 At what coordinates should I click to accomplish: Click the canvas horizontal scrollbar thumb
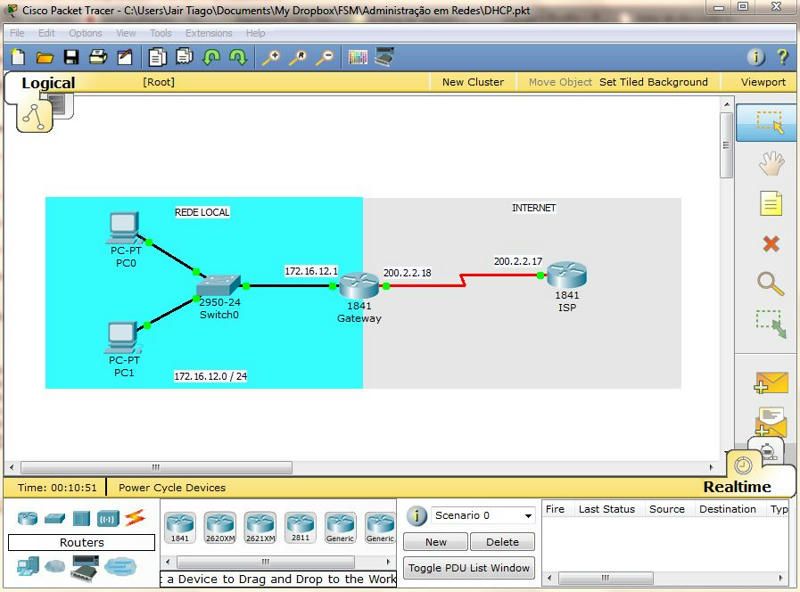[156, 467]
